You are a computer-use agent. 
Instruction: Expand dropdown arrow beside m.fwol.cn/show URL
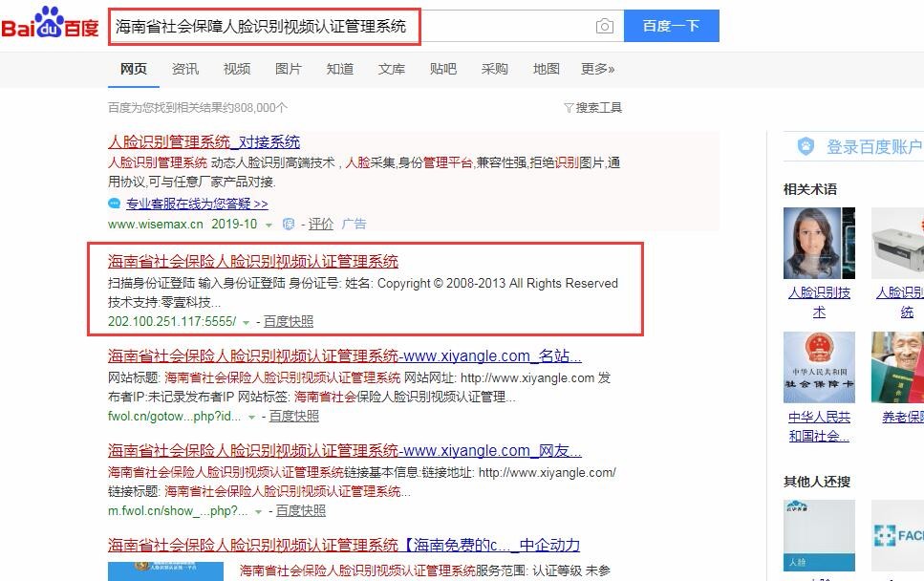tap(258, 512)
